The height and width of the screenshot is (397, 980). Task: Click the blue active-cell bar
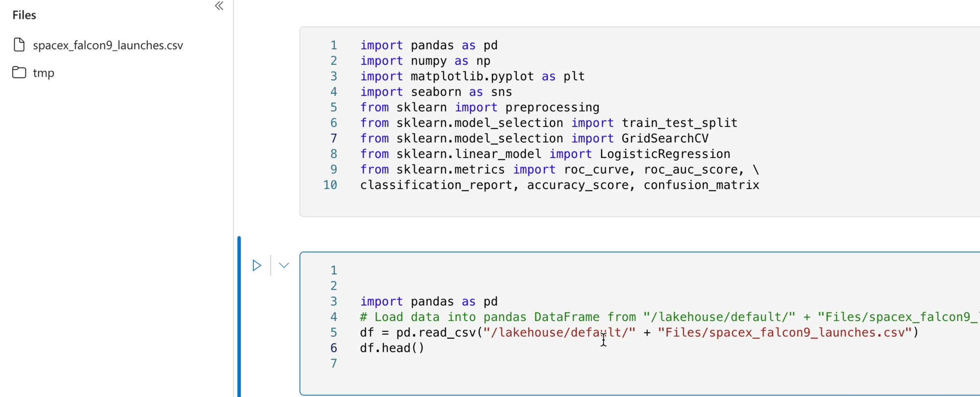pos(239,316)
